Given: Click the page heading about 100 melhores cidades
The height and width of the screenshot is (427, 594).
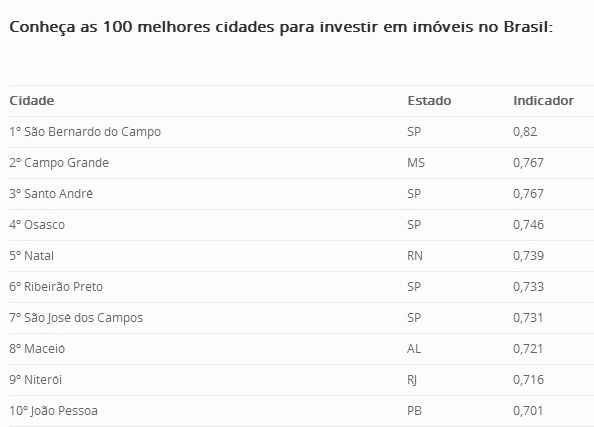Looking at the screenshot, I should point(281,27).
